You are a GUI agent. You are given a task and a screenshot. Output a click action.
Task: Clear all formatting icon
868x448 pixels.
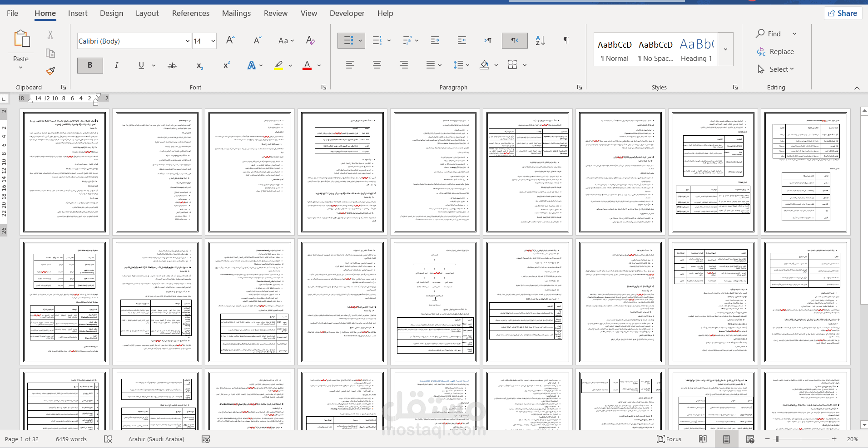311,40
